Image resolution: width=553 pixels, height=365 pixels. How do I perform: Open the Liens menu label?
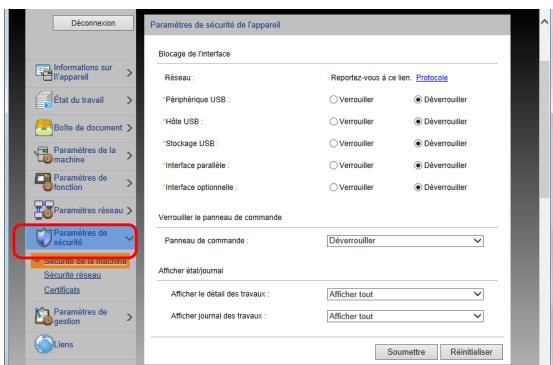click(63, 345)
